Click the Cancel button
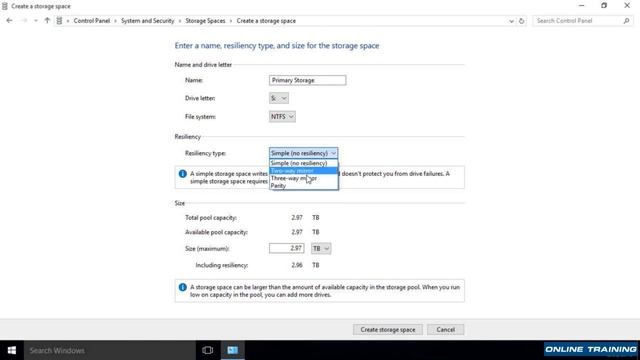 coord(445,329)
